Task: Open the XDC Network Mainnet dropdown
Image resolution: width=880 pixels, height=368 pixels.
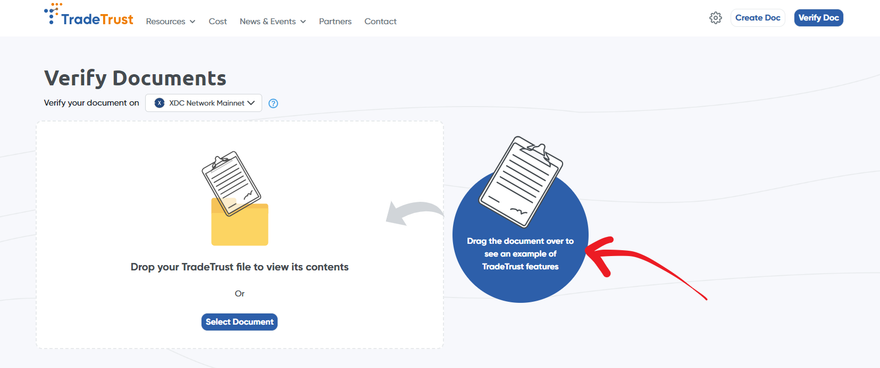Action: pos(204,103)
